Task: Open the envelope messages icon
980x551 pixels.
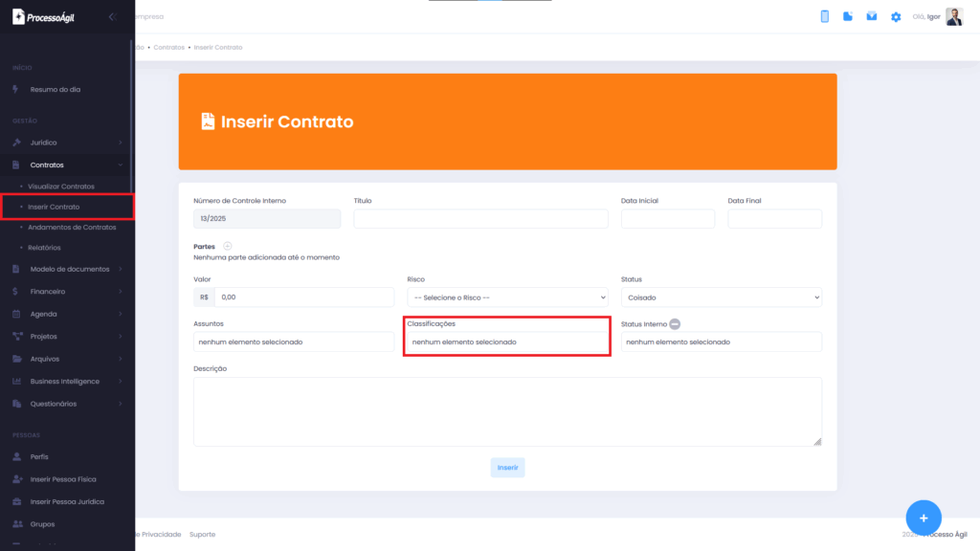Action: coord(871,16)
